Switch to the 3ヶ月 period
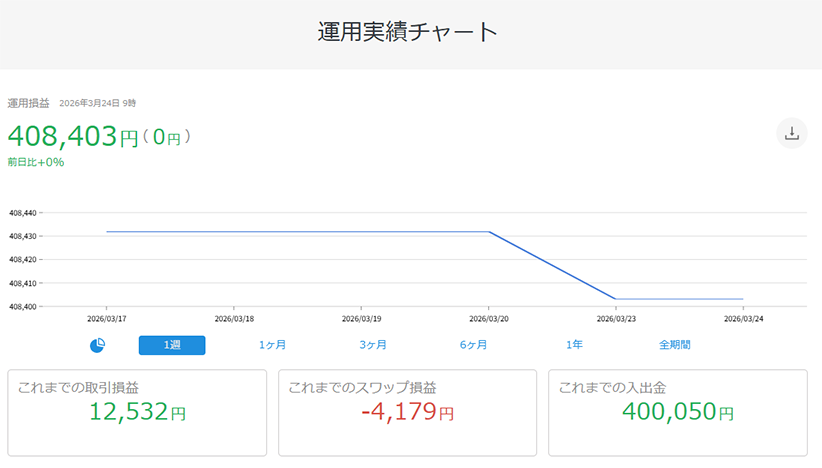Viewport: 822px width, 468px height. click(x=373, y=345)
